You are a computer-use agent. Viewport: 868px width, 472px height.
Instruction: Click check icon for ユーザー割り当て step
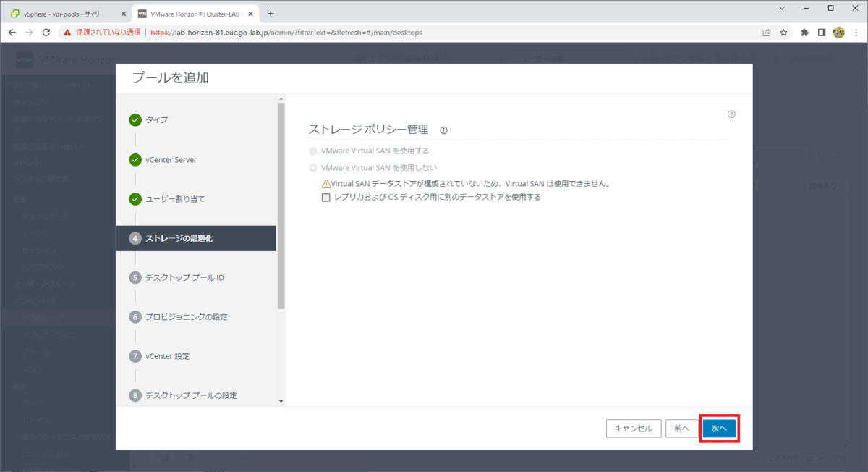click(135, 199)
